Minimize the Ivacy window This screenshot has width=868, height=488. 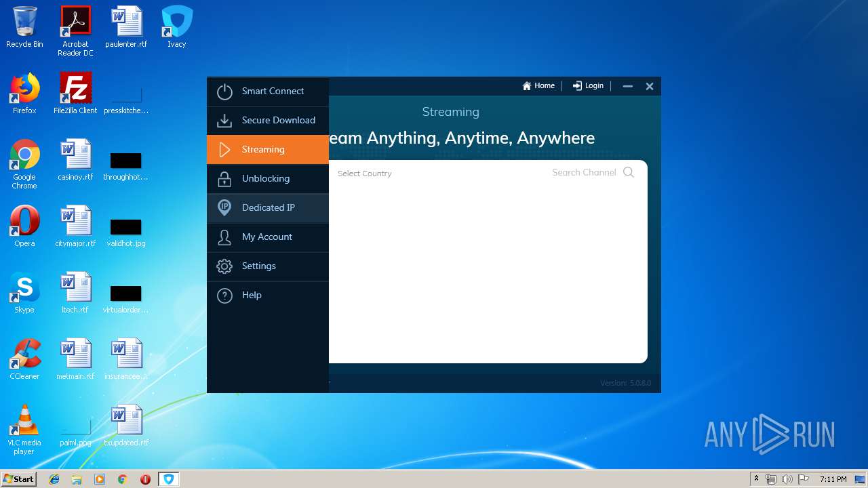coord(628,86)
